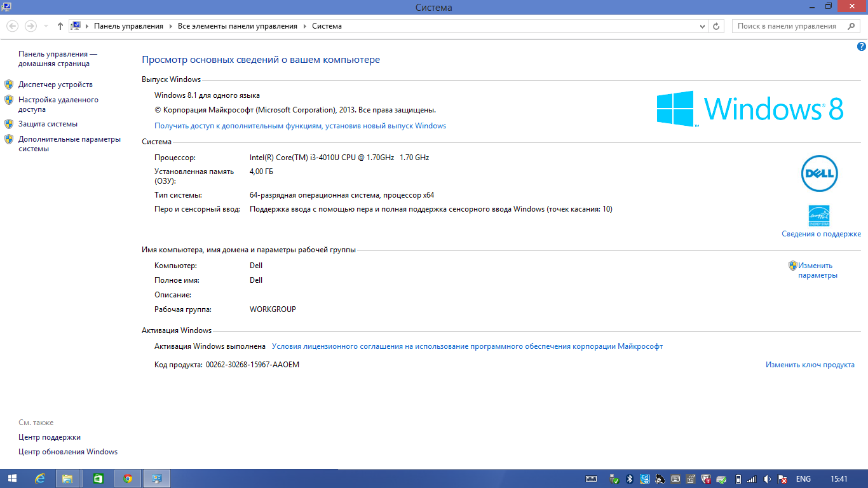Viewport: 868px width, 488px height.
Task: Open recent locations dropdown arrow
Action: (46, 26)
